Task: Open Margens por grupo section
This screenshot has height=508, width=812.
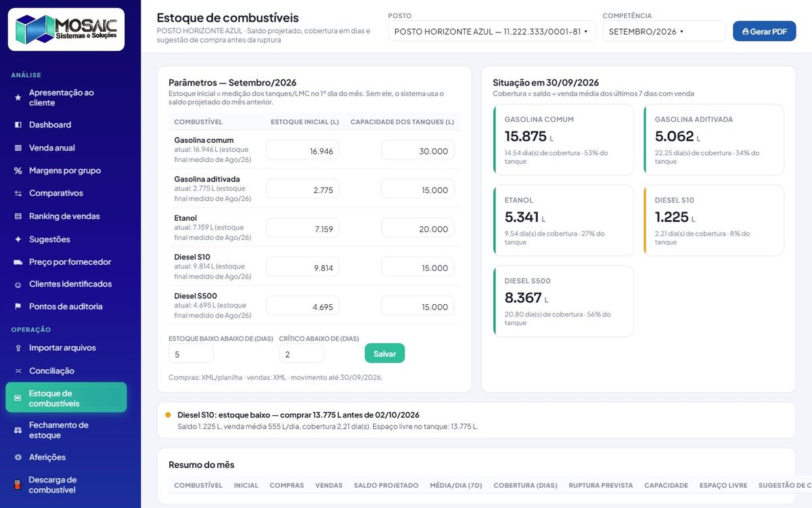Action: pyautogui.click(x=66, y=171)
